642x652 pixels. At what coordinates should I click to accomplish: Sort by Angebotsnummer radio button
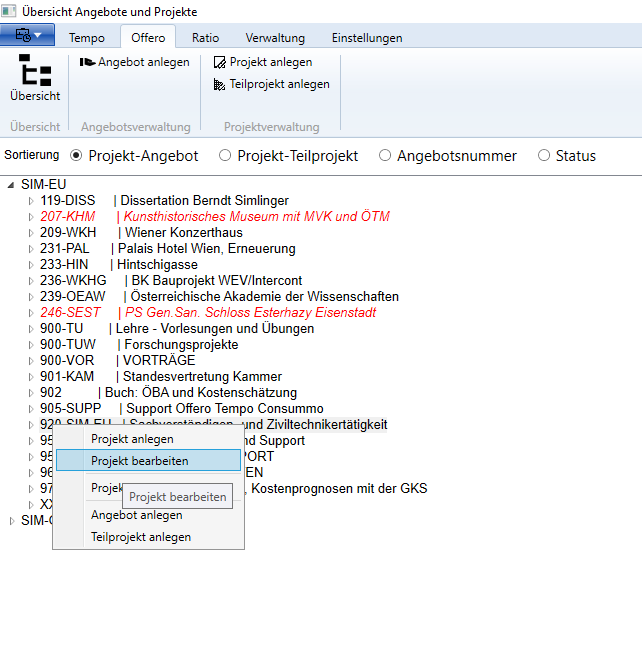pyautogui.click(x=383, y=156)
